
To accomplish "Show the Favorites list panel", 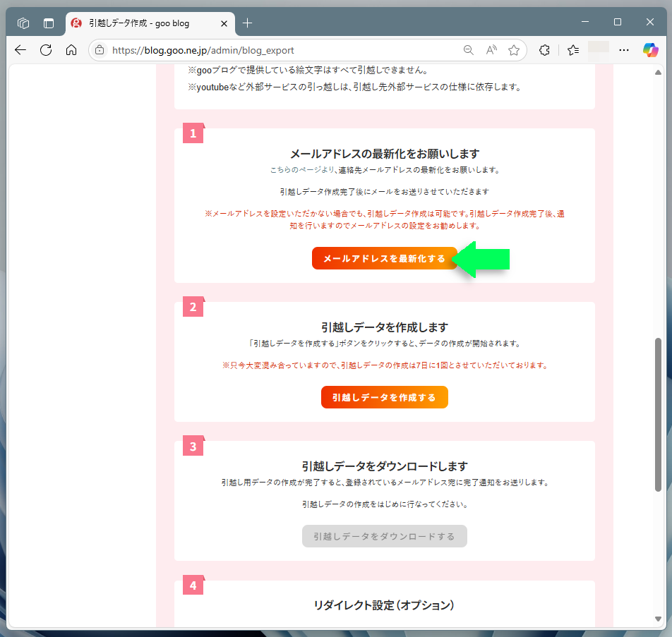I will pos(573,50).
